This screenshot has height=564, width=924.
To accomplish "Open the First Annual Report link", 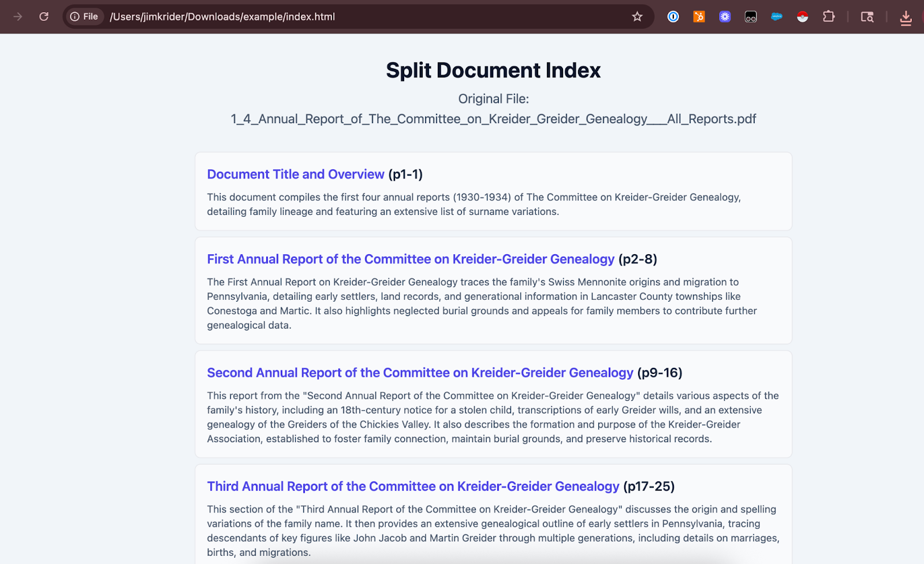I will coord(410,259).
